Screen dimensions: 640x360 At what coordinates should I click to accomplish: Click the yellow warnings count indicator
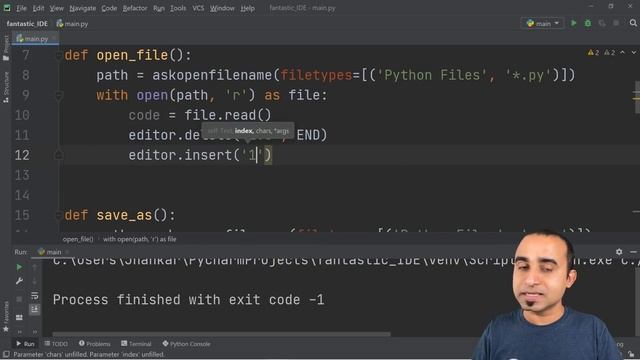(593, 53)
